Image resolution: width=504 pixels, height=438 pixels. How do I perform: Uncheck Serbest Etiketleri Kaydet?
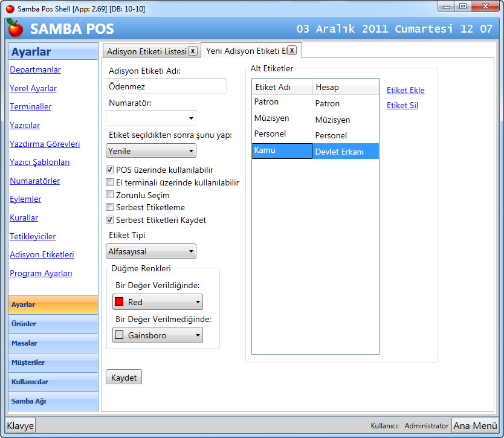109,220
